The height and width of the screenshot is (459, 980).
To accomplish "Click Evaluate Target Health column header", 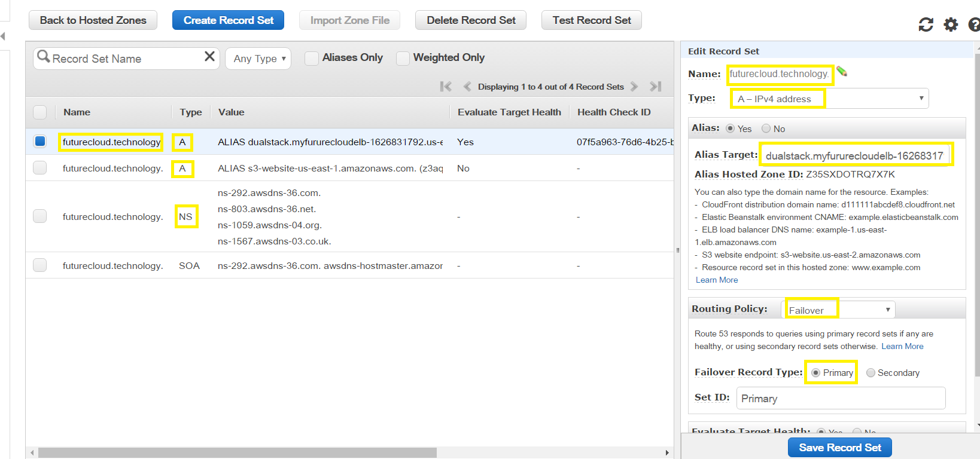I will point(509,112).
